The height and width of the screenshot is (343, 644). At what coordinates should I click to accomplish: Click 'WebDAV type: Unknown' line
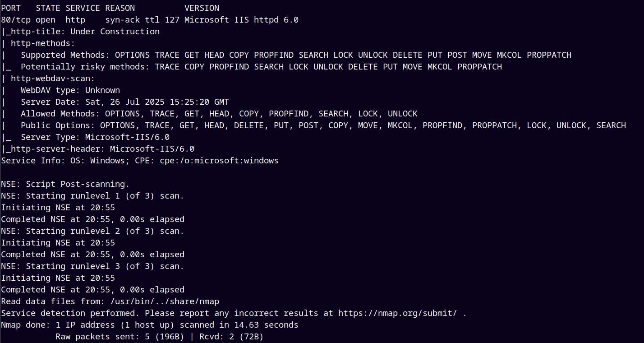coord(70,90)
